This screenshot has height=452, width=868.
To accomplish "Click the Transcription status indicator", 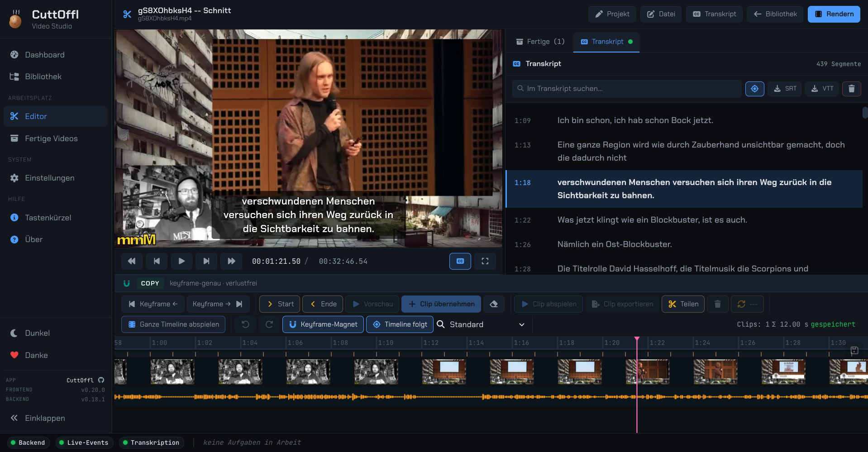I will pyautogui.click(x=151, y=442).
